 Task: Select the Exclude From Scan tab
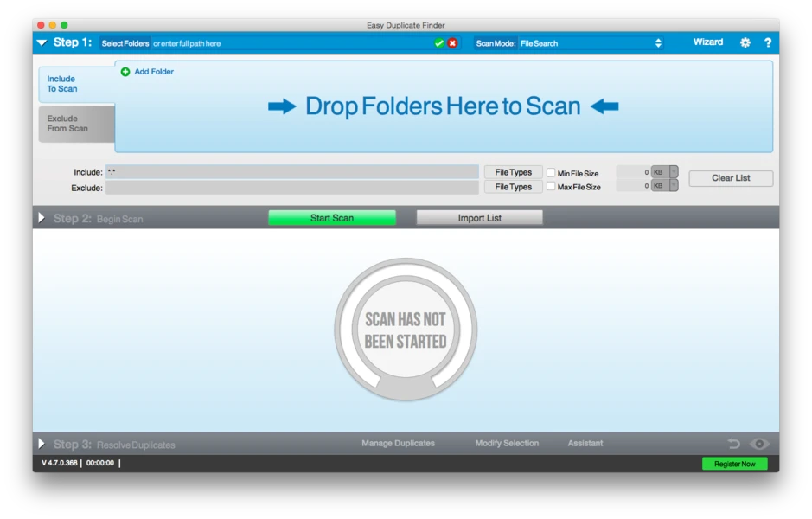point(77,124)
